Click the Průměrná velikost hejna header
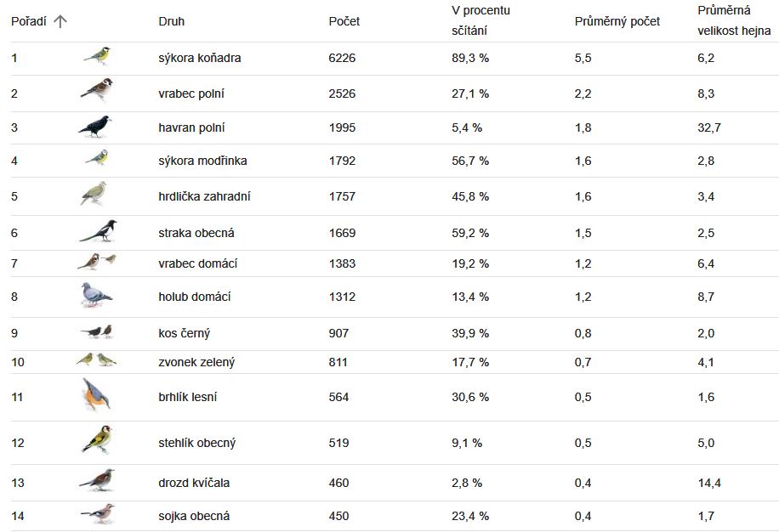This screenshot has height=532, width=779. (734, 20)
